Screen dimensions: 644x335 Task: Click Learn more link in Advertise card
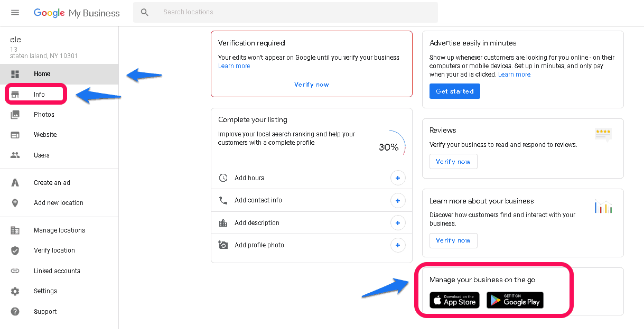[514, 75]
